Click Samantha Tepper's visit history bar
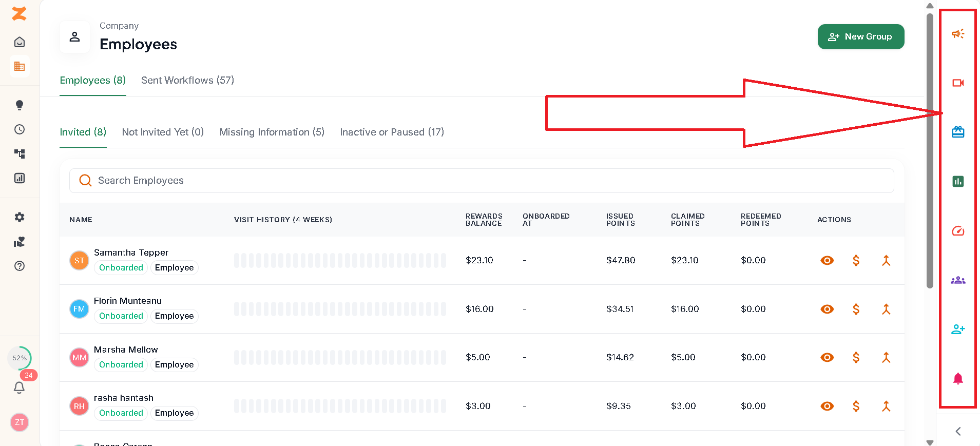 click(340, 261)
